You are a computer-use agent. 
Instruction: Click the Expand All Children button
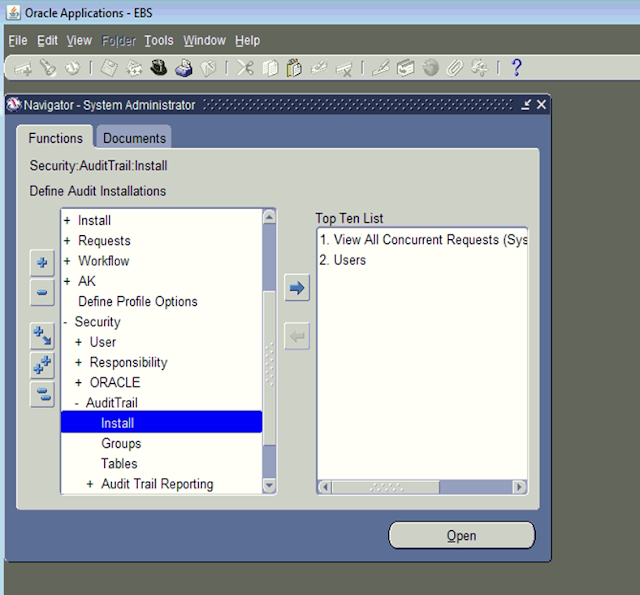42,336
